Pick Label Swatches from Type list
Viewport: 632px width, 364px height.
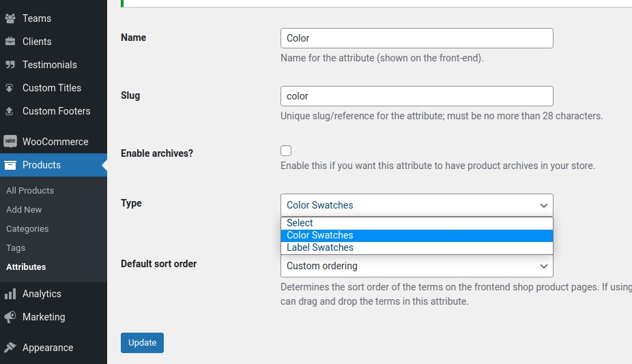(319, 247)
